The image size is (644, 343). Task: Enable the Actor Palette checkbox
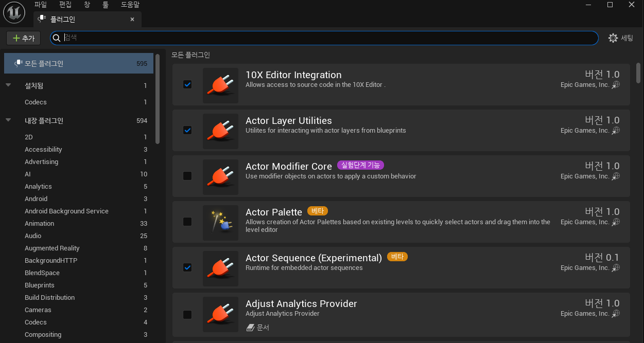click(187, 222)
